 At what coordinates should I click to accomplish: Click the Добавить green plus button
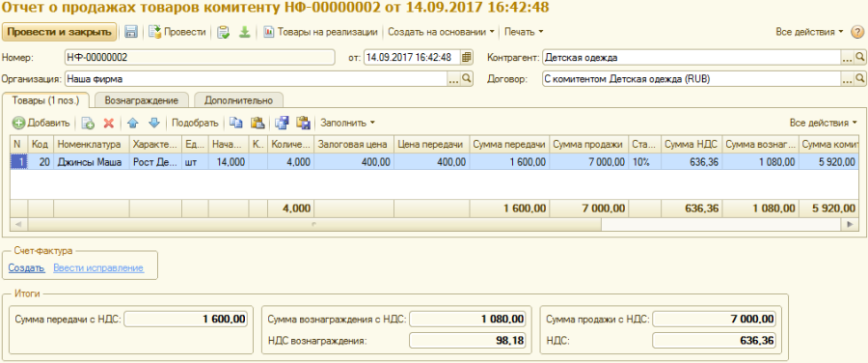coord(41,123)
